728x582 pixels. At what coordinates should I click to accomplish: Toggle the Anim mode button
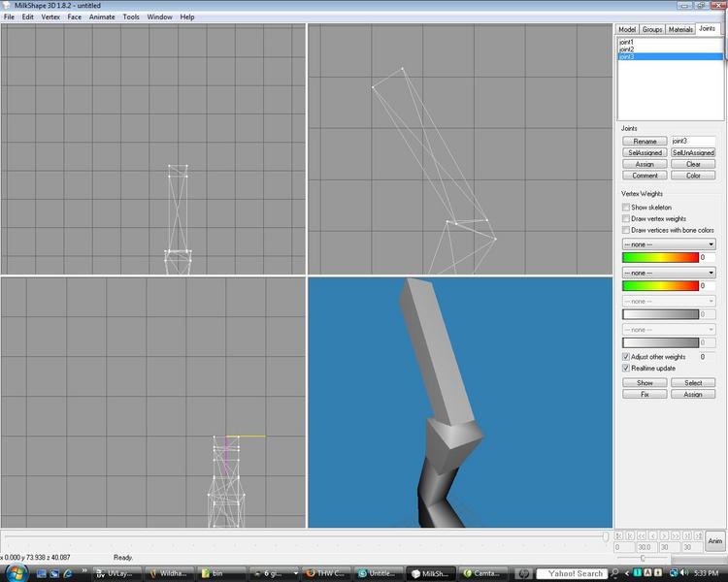tap(715, 541)
